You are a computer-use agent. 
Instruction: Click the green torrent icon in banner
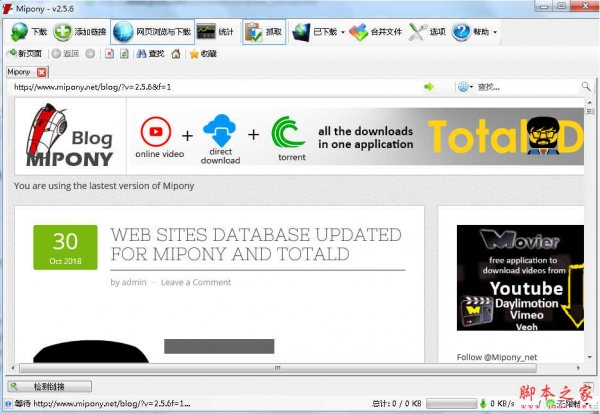(288, 133)
